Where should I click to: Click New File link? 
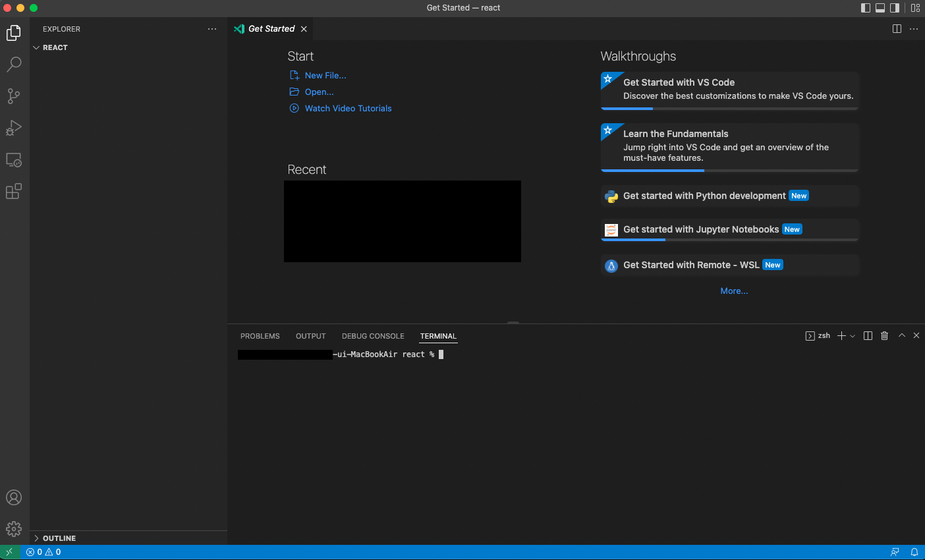click(325, 75)
